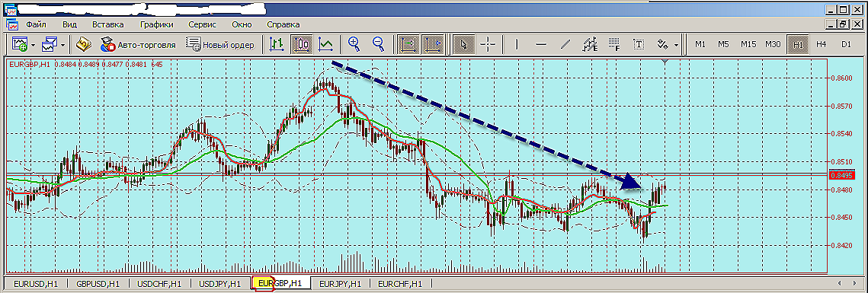Restore the inner chart window
868x293 pixels.
(843, 24)
